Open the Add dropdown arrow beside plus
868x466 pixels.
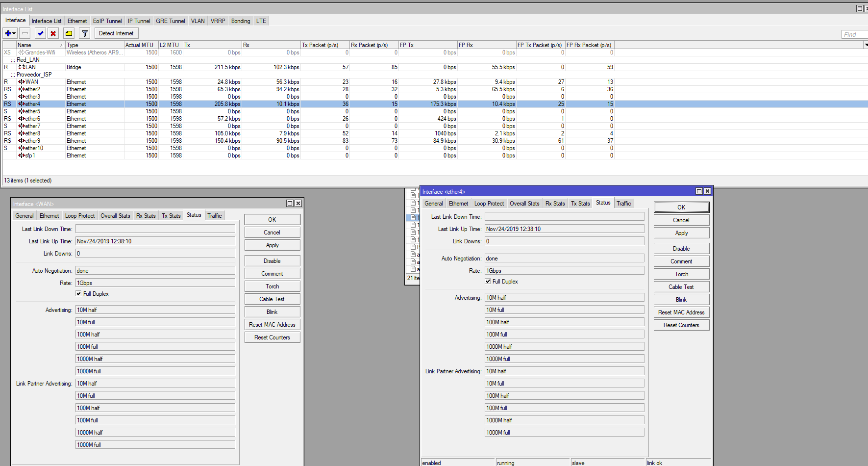(14, 33)
